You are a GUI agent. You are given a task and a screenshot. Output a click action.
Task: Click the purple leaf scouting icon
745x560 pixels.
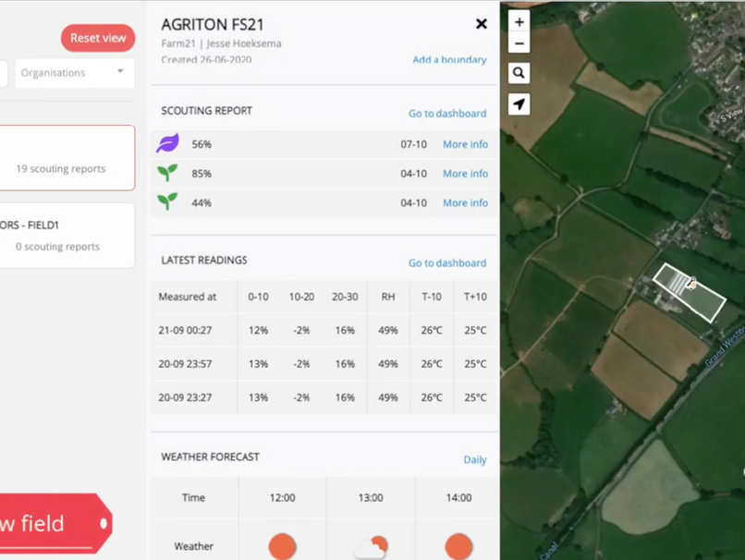tap(167, 143)
